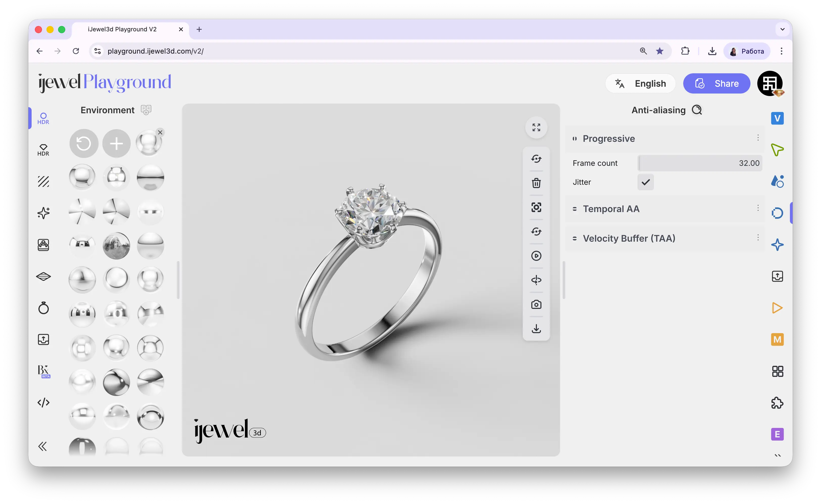Open the ground plane layers sidebar icon
The height and width of the screenshot is (504, 821).
pyautogui.click(x=43, y=276)
